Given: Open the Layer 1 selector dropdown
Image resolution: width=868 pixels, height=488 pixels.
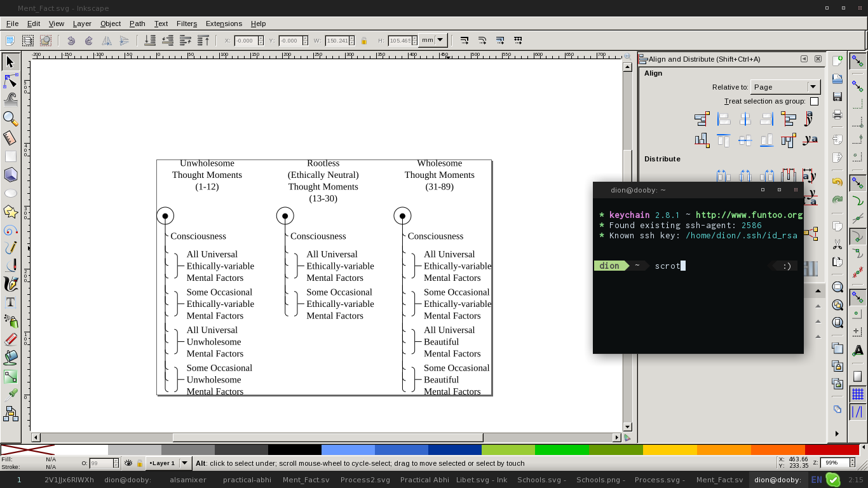Looking at the screenshot, I should point(168,463).
